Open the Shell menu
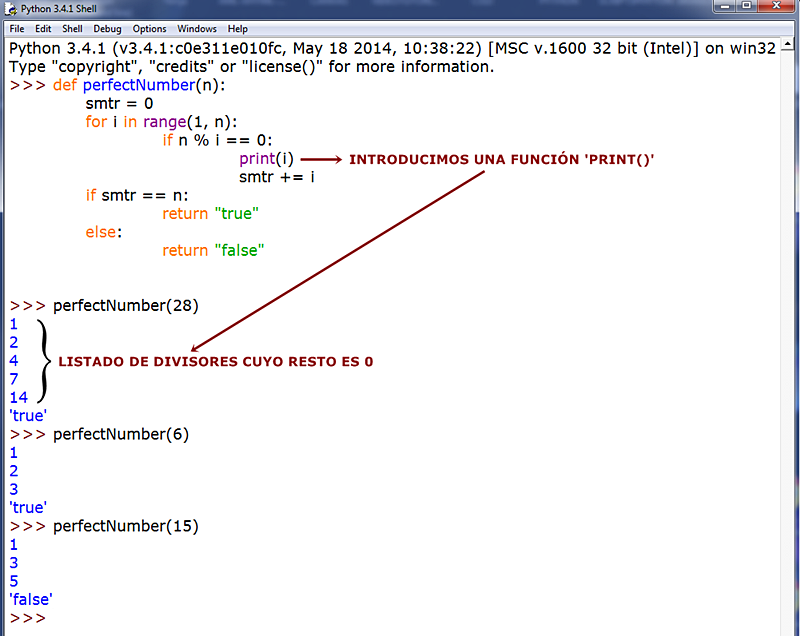 click(x=71, y=28)
